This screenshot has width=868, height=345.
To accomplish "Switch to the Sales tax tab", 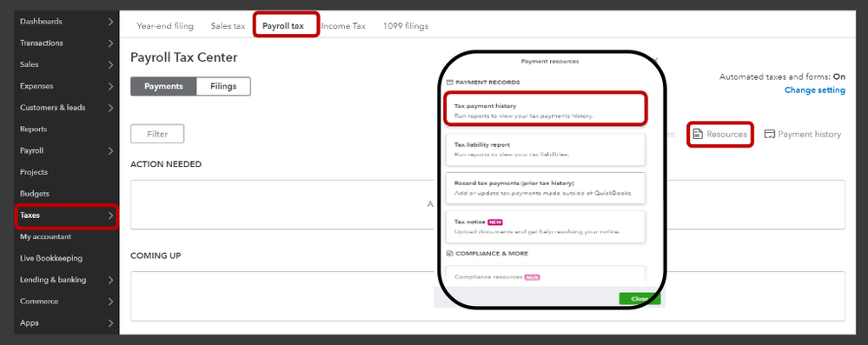I will pos(228,26).
